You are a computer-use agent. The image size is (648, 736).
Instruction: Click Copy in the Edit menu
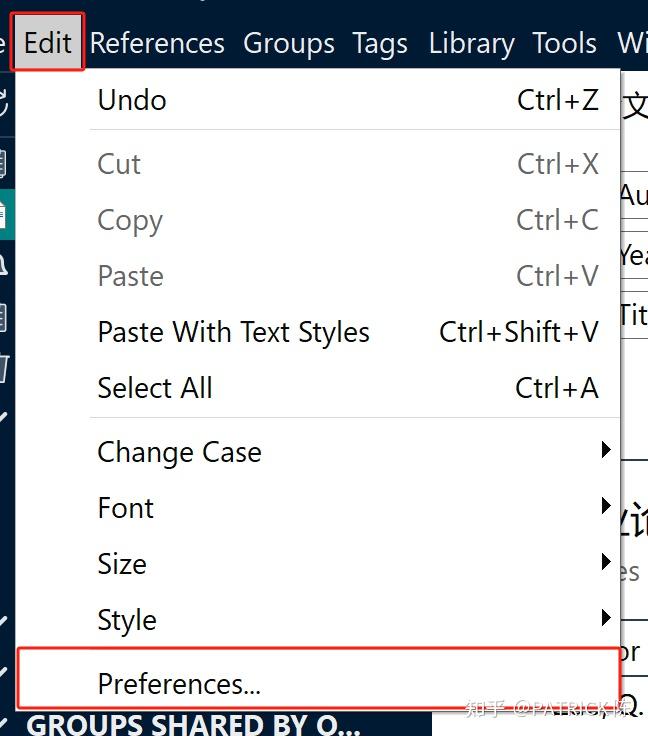click(x=130, y=220)
